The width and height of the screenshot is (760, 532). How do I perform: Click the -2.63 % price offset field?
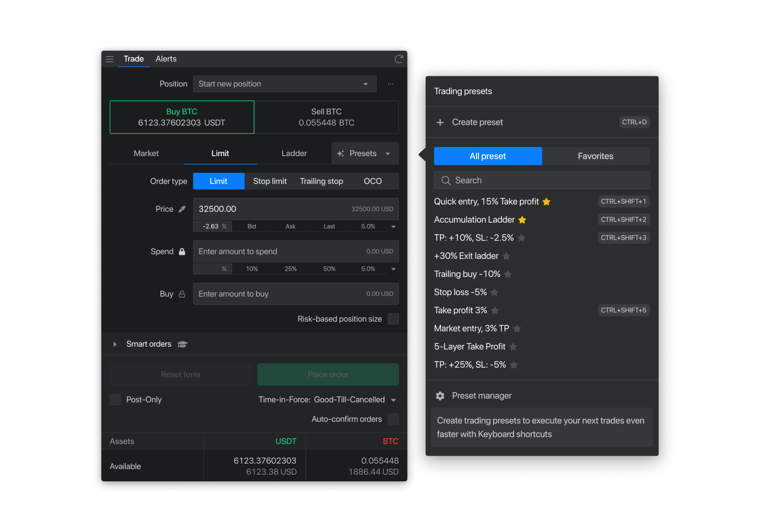click(212, 226)
